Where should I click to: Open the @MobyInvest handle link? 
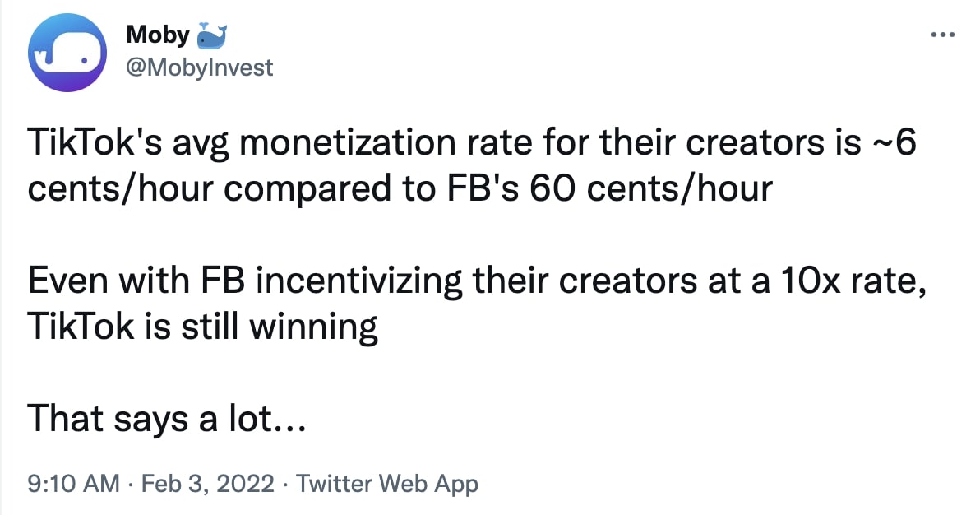[199, 67]
